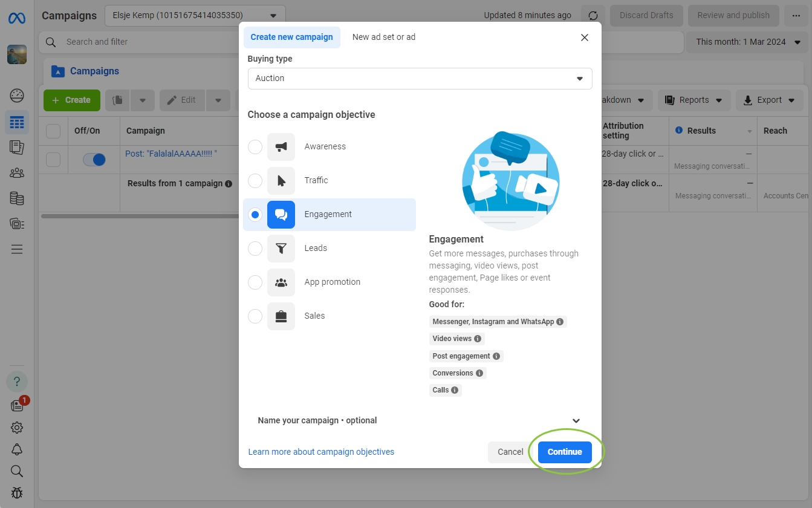Open the Buying type Auction dropdown
Screen dimensions: 812x508
click(420, 79)
